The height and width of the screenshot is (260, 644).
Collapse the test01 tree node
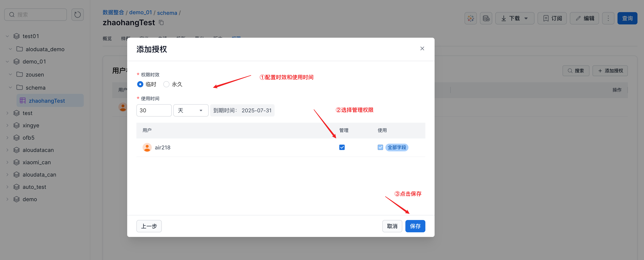[7, 36]
